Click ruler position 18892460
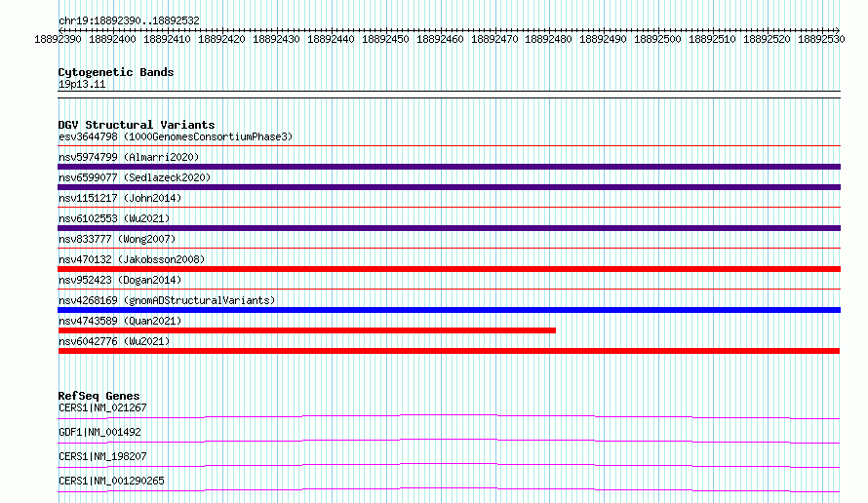Viewport: 868px width, 503px height. click(440, 39)
